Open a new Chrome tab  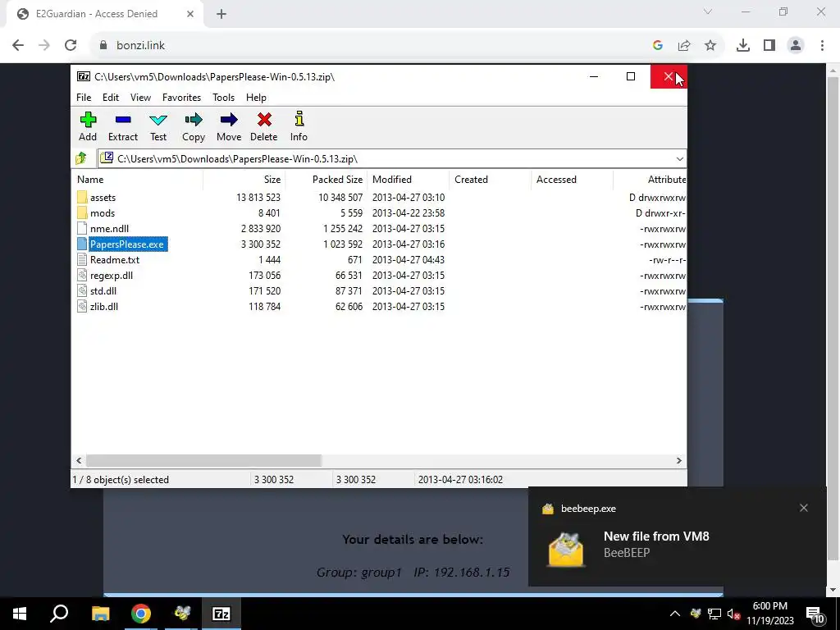[x=221, y=14]
